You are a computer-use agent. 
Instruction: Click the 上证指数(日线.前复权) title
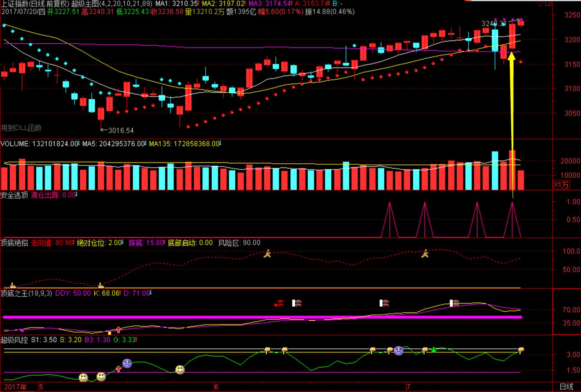pos(35,4)
